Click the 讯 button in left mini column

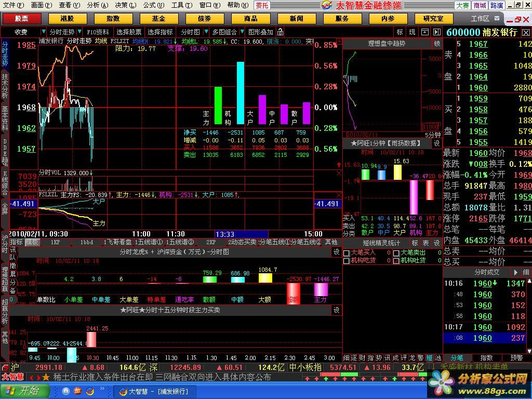click(12, 250)
